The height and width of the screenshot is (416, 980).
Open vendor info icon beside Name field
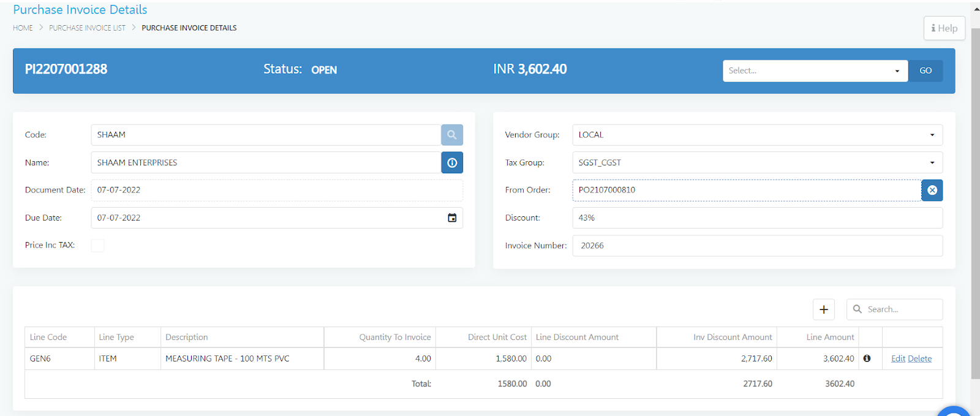451,162
